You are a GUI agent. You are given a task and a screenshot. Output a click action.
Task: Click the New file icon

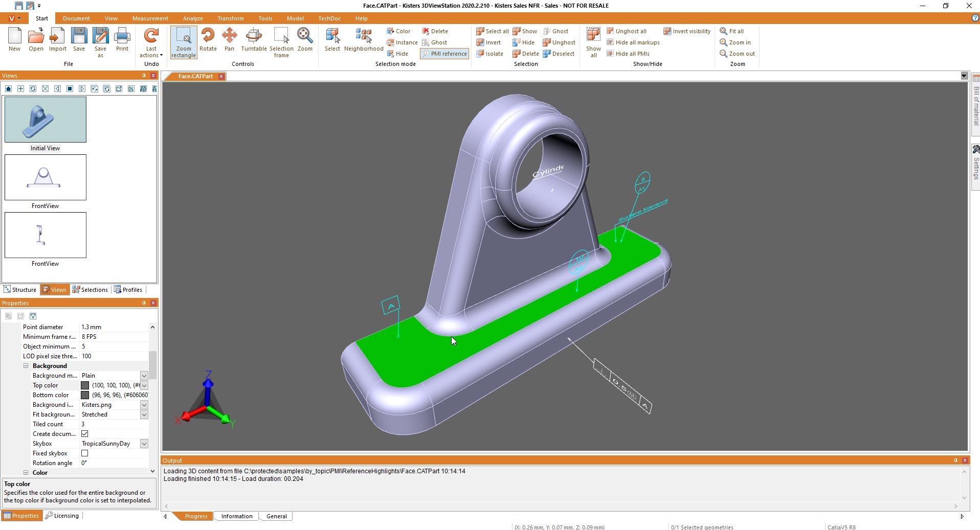coord(14,39)
